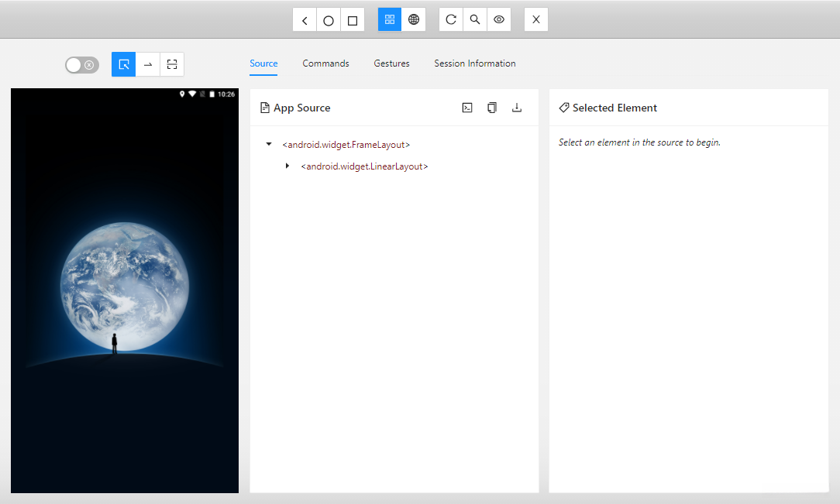
Task: Open the Commands tab
Action: [325, 63]
